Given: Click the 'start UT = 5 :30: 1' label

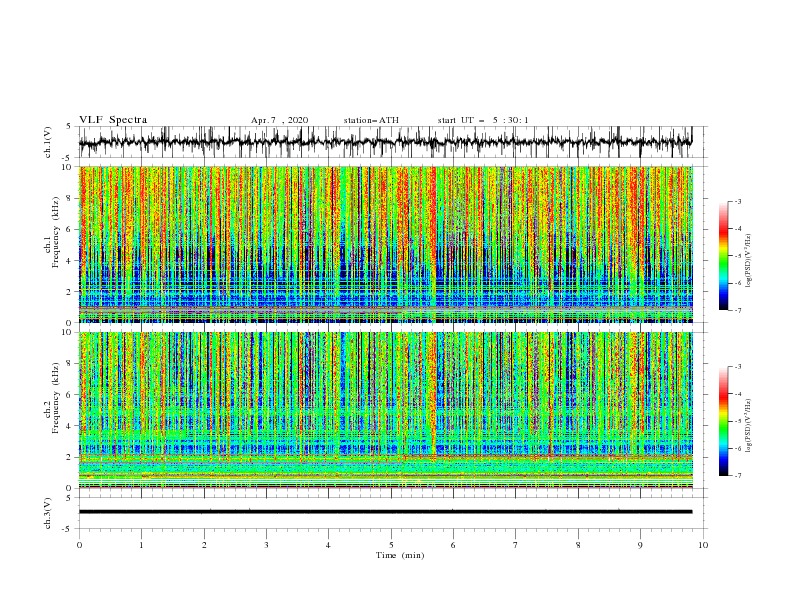Looking at the screenshot, I should click(483, 120).
